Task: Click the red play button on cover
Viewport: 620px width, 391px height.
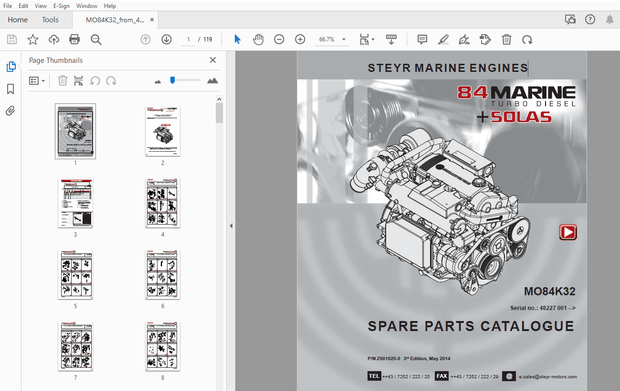Action: point(568,232)
